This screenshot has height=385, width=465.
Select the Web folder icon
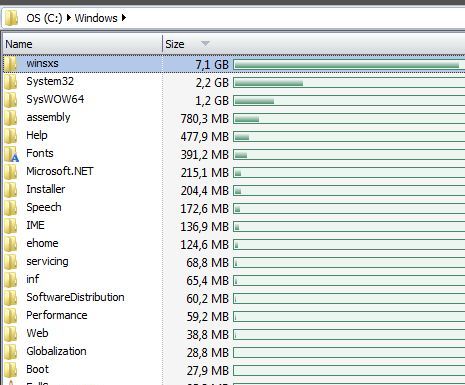coord(11,333)
